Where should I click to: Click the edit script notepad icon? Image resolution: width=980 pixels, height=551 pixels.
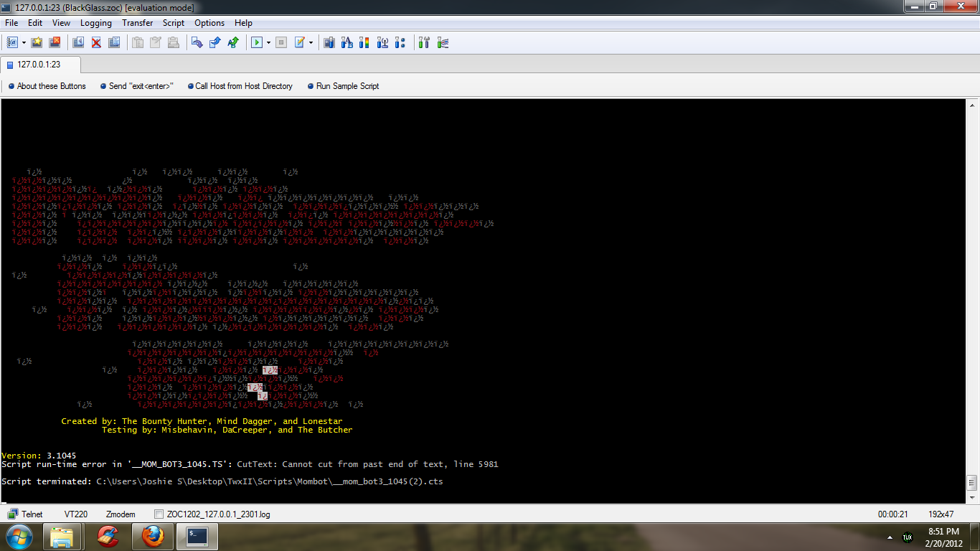[300, 43]
